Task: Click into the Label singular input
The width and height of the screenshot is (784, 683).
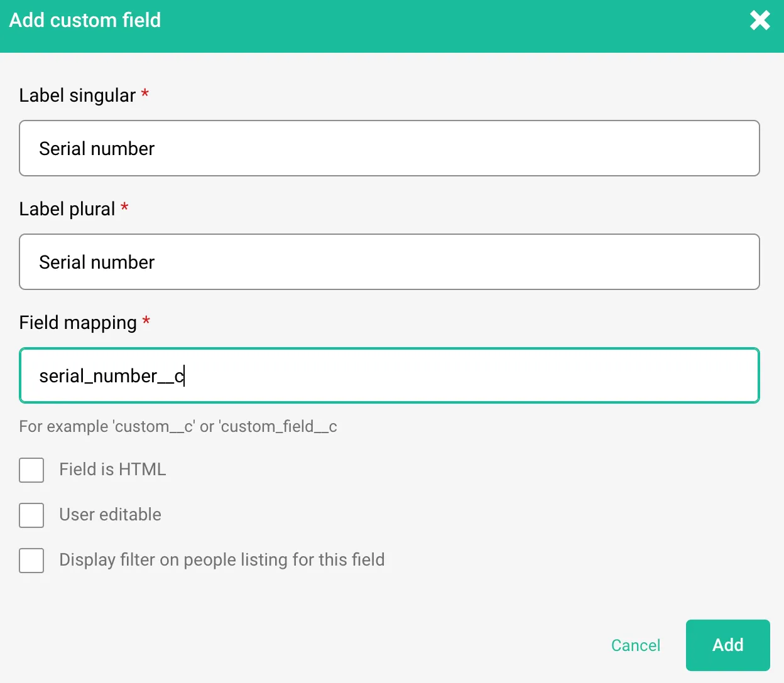Action: click(x=389, y=148)
